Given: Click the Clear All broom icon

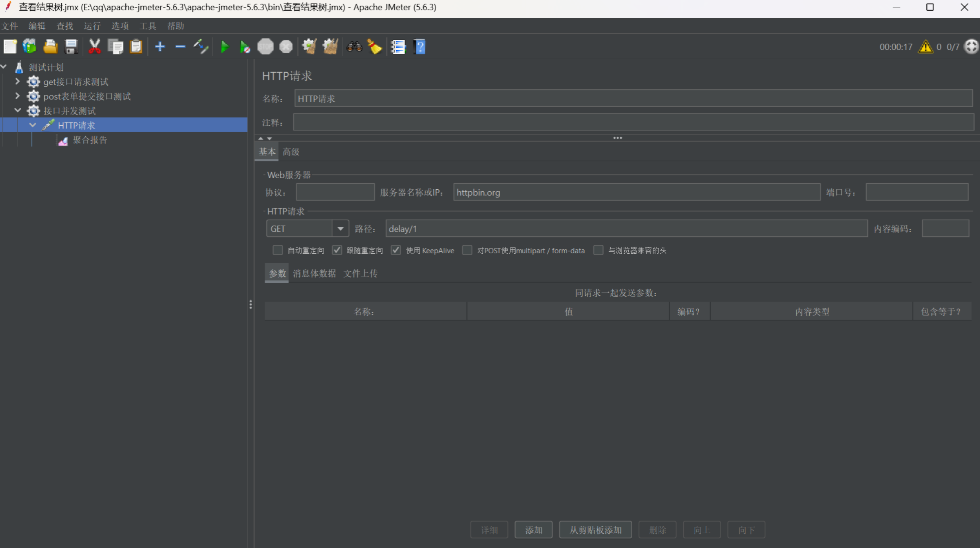Looking at the screenshot, I should (330, 47).
